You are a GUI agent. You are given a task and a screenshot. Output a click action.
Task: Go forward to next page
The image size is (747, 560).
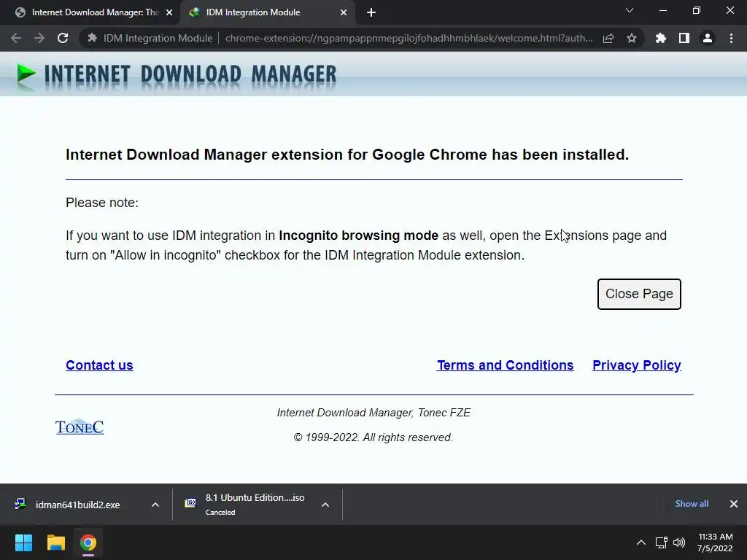click(x=39, y=38)
